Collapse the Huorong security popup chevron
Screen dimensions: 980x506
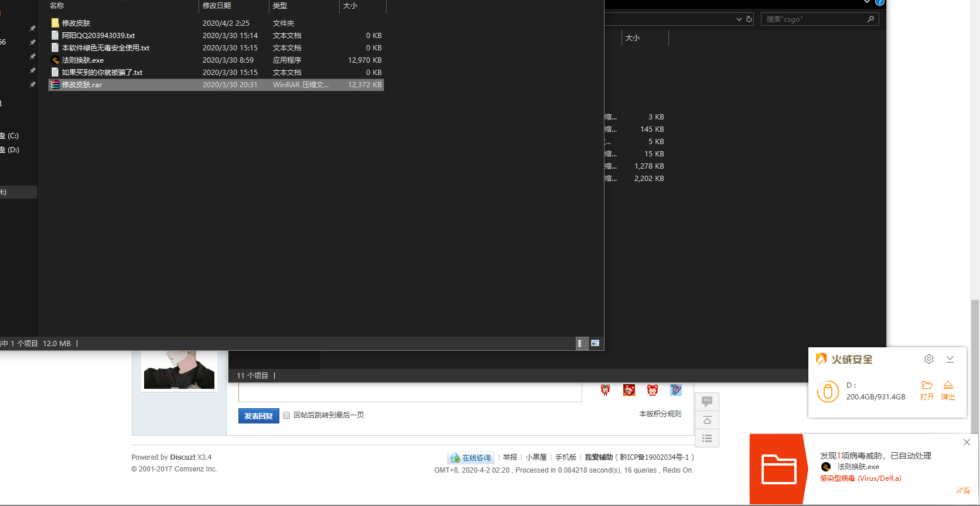pyautogui.click(x=950, y=359)
